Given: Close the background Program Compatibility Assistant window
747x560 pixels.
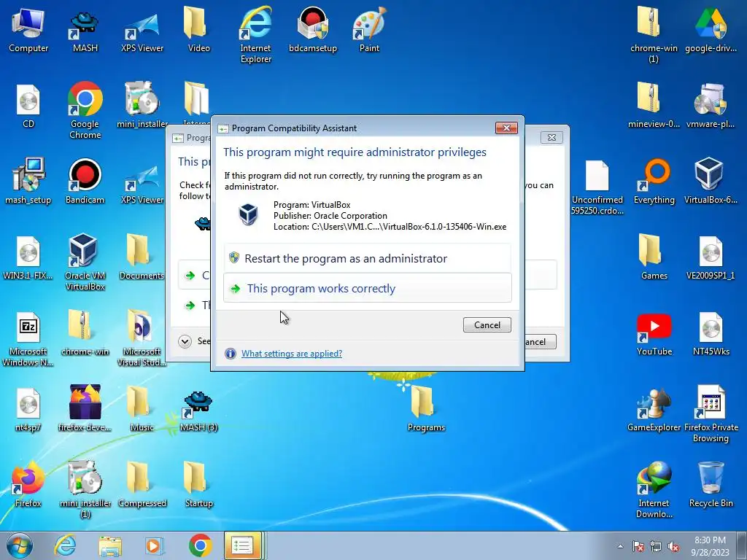Looking at the screenshot, I should point(551,138).
